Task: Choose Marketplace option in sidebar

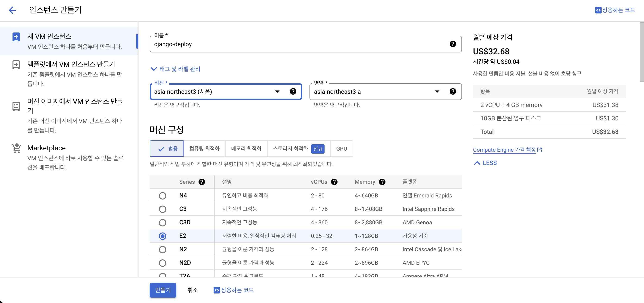Action: [69, 157]
